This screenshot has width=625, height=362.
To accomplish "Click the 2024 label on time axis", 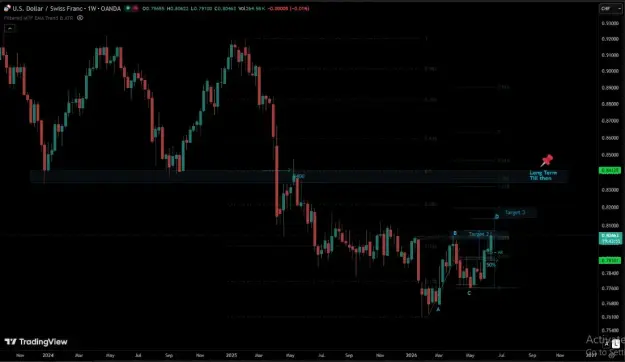I will tap(48, 355).
